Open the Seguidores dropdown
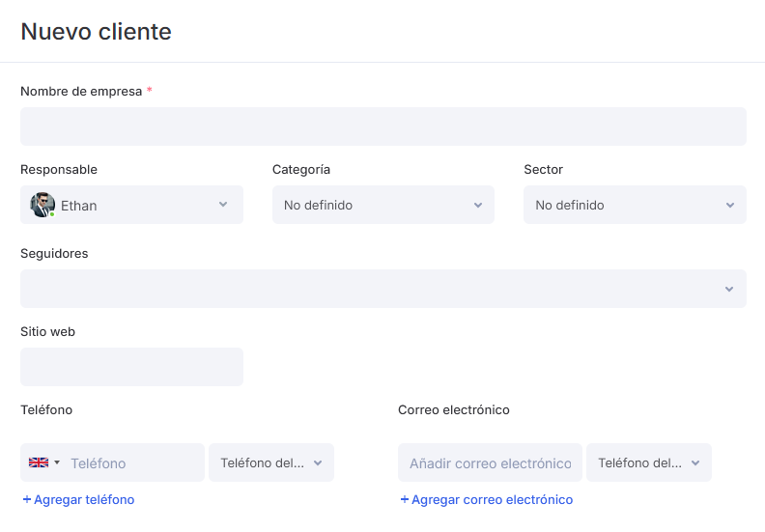The height and width of the screenshot is (532, 765). pos(383,289)
